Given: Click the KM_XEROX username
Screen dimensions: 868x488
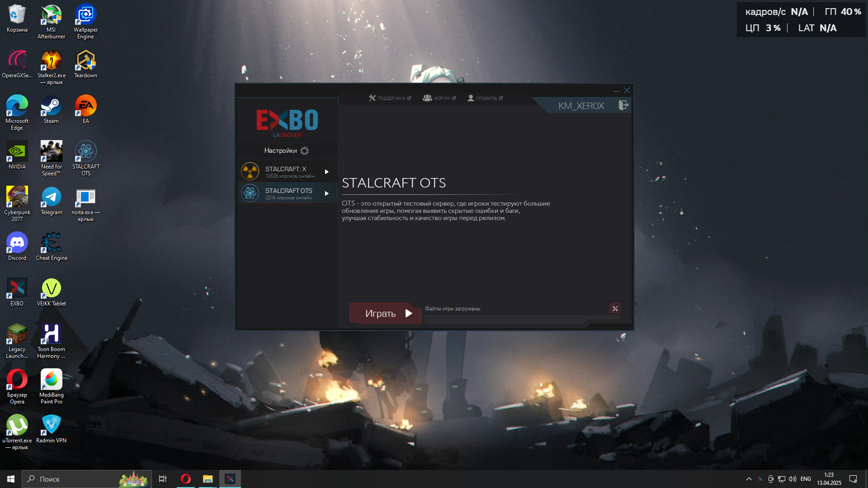Looking at the screenshot, I should [581, 106].
